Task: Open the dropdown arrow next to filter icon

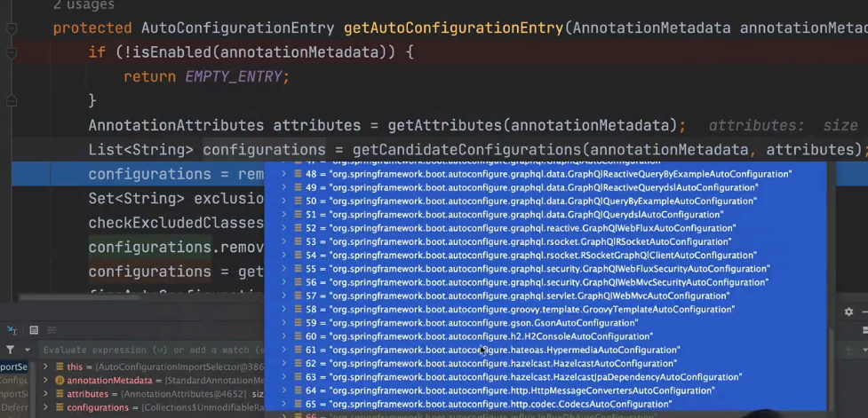Action: 28,350
